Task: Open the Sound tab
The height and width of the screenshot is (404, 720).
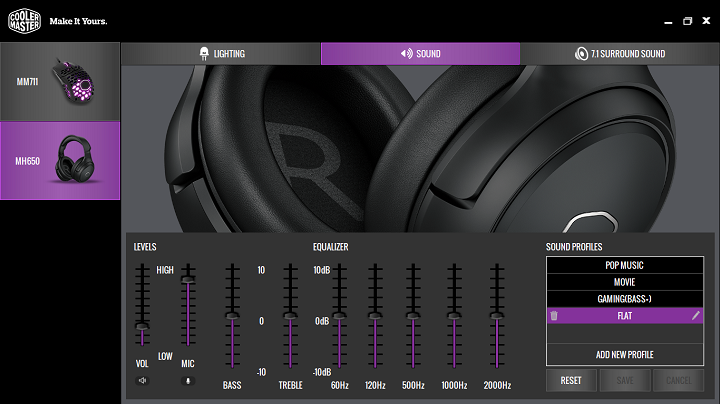Action: pyautogui.click(x=420, y=54)
